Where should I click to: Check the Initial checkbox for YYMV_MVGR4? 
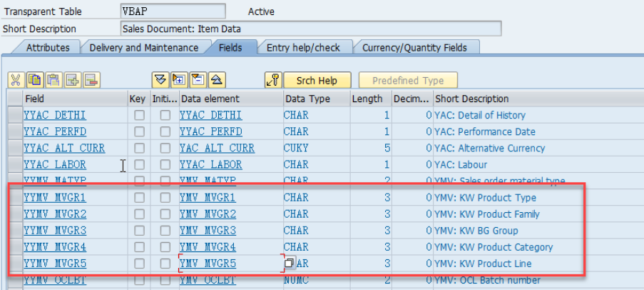pyautogui.click(x=165, y=247)
